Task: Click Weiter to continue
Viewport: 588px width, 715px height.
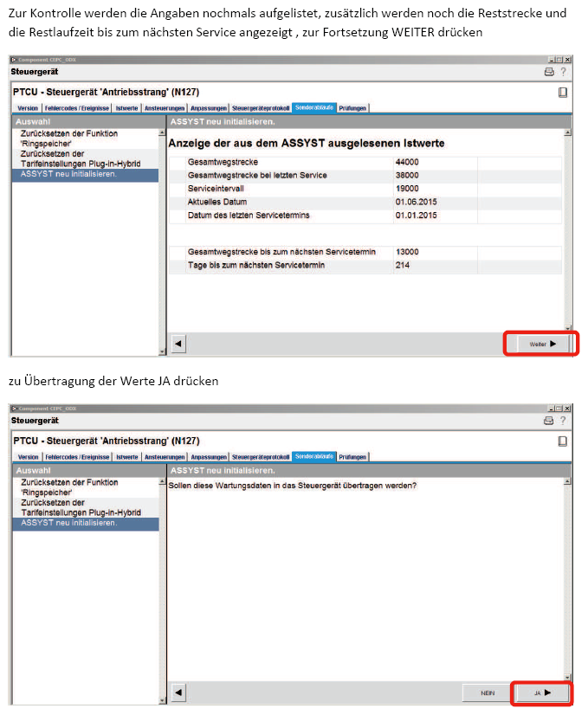Action: coord(542,344)
